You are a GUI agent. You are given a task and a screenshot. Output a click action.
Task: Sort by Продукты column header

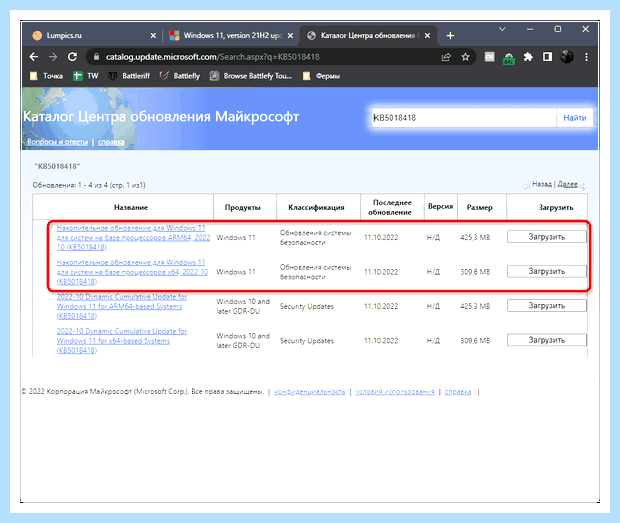242,208
